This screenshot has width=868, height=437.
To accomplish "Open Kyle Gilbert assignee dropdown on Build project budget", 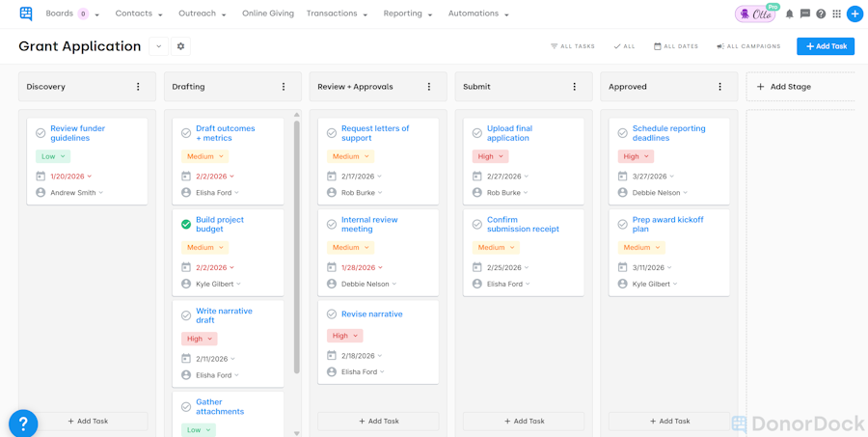I will point(218,284).
